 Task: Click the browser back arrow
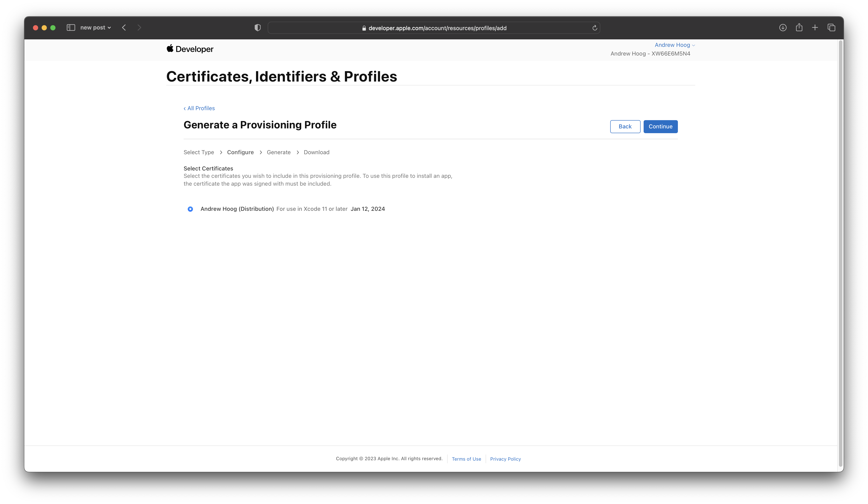124,28
